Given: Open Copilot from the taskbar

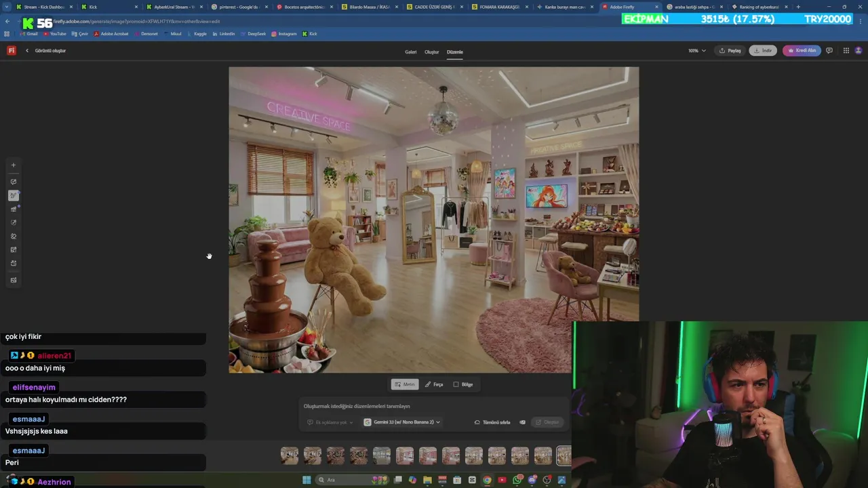Looking at the screenshot, I should click(412, 480).
